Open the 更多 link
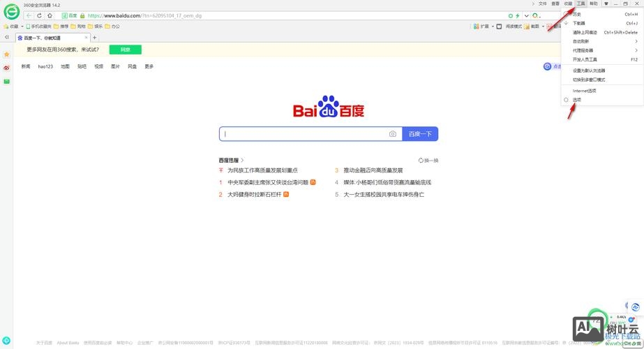The height and width of the screenshot is (349, 644). (x=149, y=66)
